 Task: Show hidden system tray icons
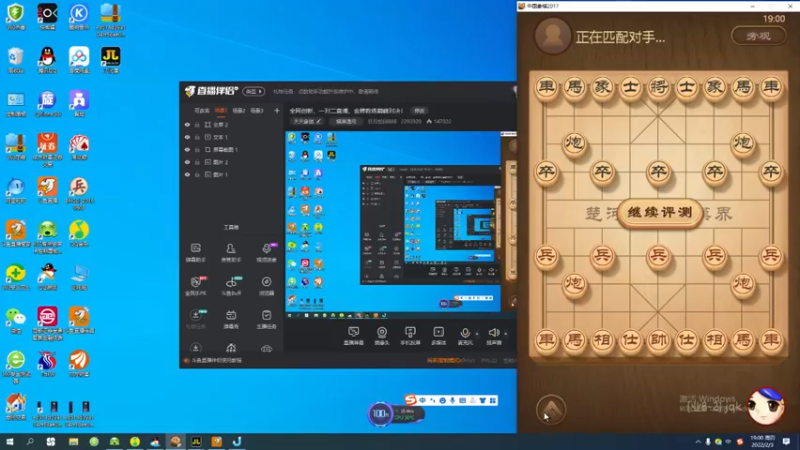click(697, 441)
